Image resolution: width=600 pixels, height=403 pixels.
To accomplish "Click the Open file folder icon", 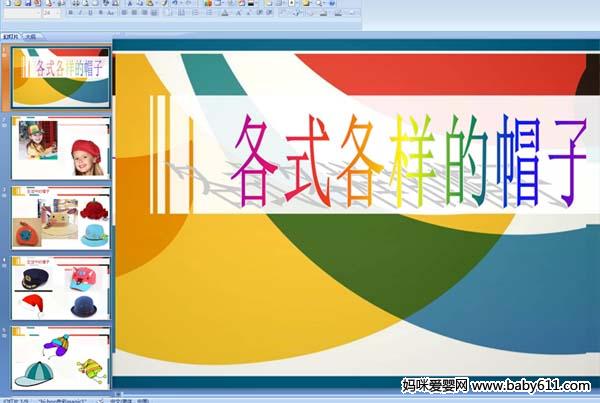I will tap(17, 3).
